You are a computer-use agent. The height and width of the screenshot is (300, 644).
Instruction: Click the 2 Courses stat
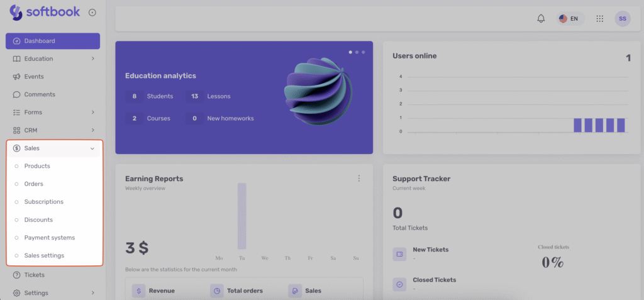148,118
